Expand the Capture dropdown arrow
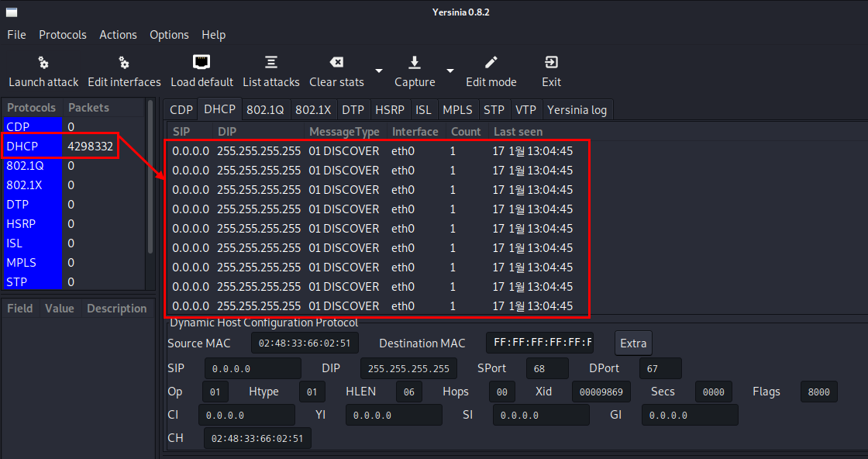The width and height of the screenshot is (868, 459). click(450, 71)
